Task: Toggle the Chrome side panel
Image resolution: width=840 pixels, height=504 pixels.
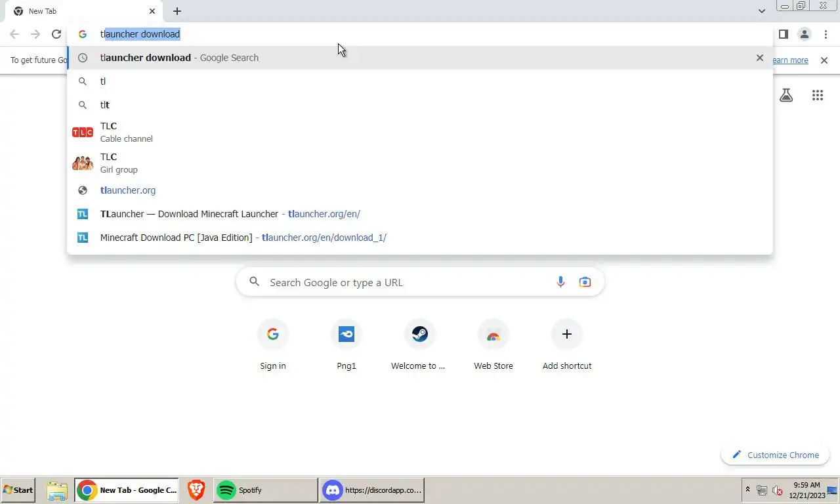Action: 783,34
